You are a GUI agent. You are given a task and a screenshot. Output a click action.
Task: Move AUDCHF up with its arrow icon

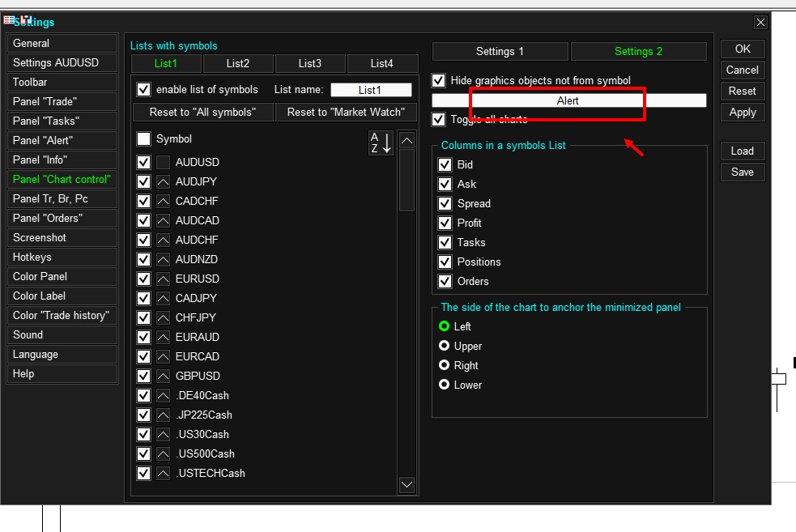163,240
